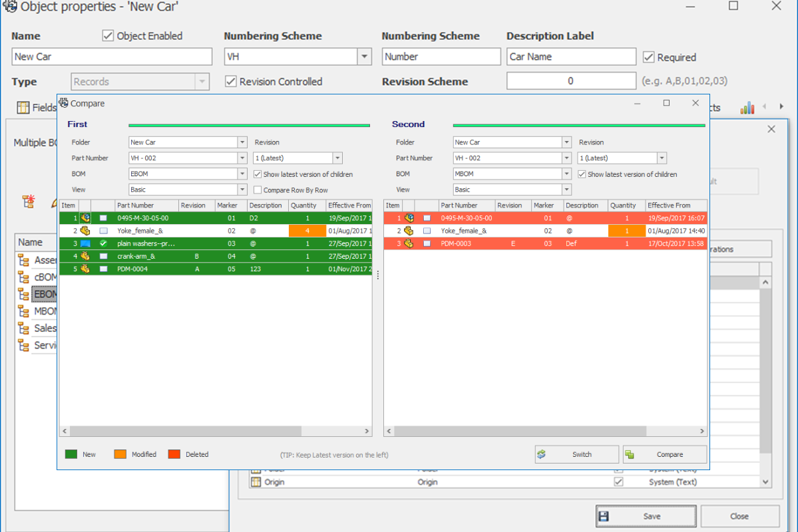
Task: Click the Compare button
Action: pyautogui.click(x=665, y=454)
